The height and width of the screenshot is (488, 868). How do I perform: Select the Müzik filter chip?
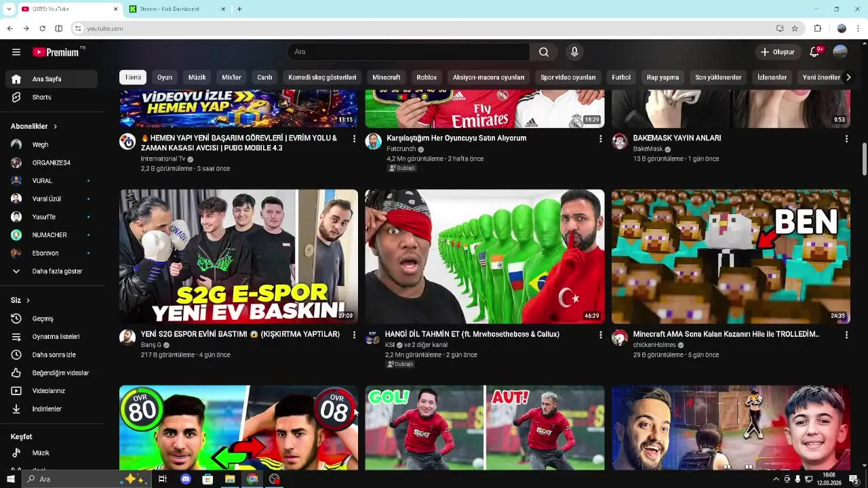coord(197,77)
